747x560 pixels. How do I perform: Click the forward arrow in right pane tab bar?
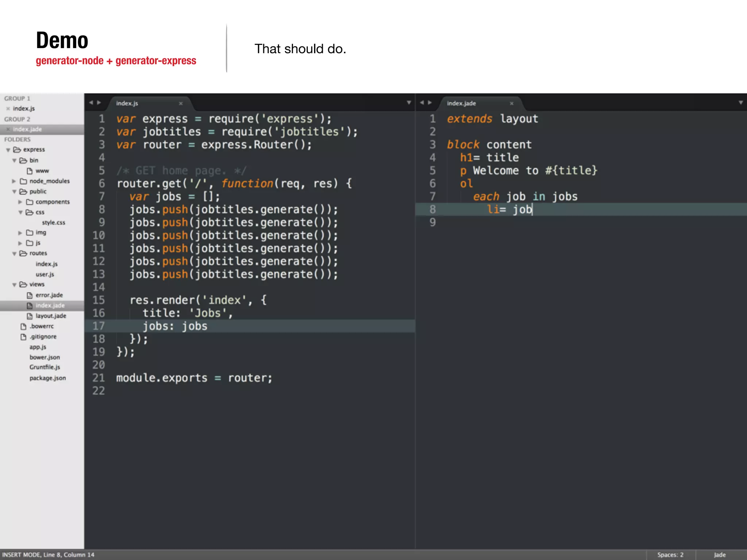(430, 103)
